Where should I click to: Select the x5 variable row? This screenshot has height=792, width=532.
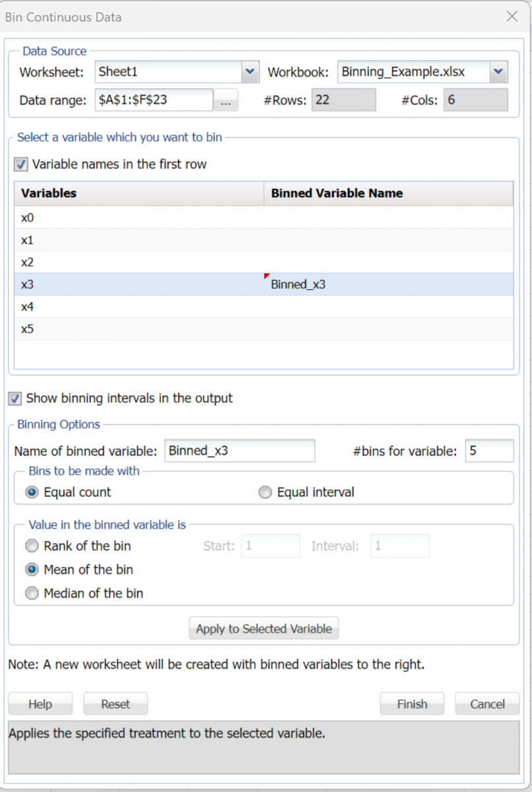[x=28, y=329]
